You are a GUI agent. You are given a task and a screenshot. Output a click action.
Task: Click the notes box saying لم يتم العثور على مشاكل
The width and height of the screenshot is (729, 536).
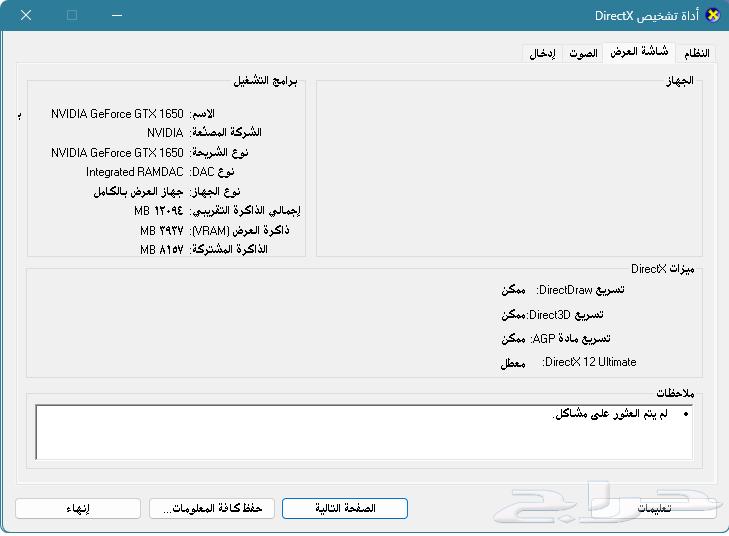click(364, 432)
